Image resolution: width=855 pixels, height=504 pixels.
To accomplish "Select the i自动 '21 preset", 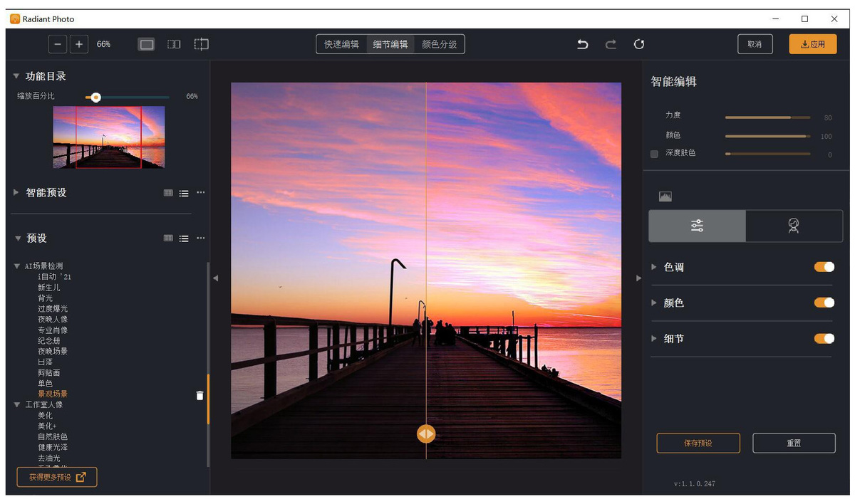I will (55, 277).
